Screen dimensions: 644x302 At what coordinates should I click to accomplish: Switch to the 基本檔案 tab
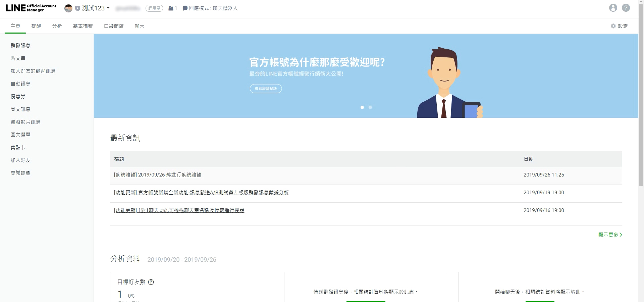[x=83, y=26]
